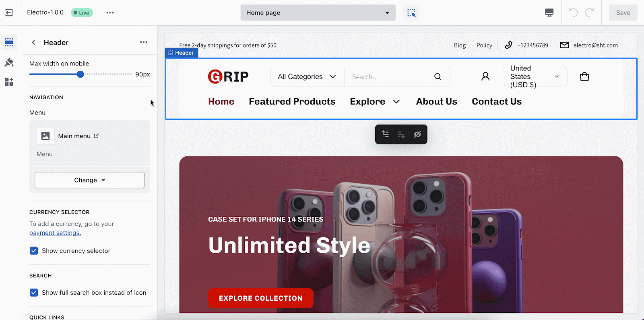Open the Featured Products menu item
This screenshot has width=644, height=320.
pos(292,101)
